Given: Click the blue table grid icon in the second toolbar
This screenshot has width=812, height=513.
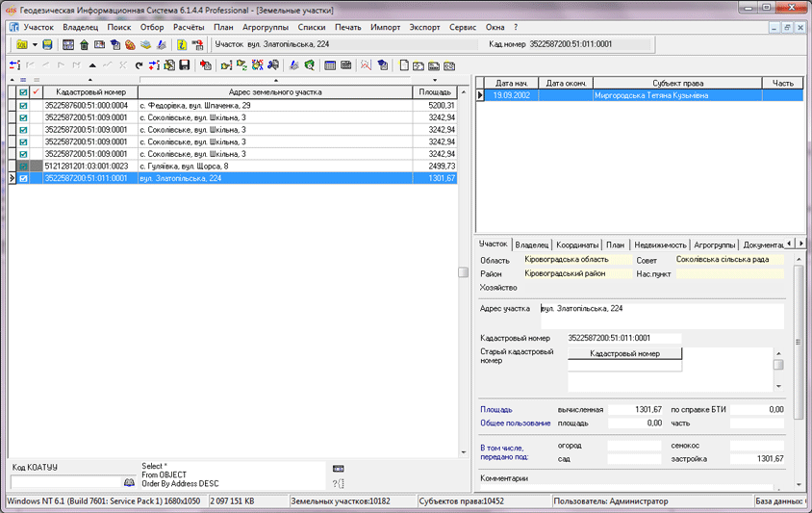Looking at the screenshot, I should (x=330, y=65).
